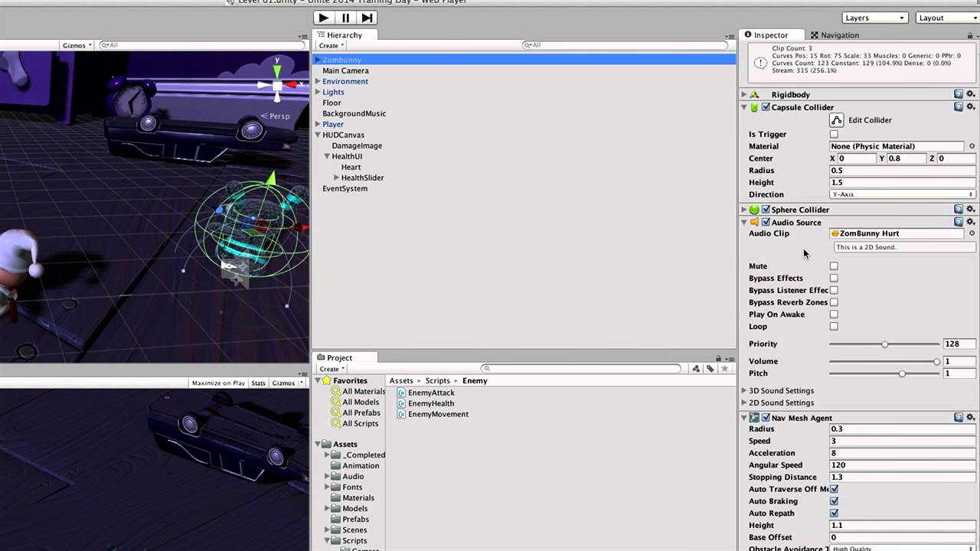
Task: Switch to the Navigation tab
Action: click(835, 35)
